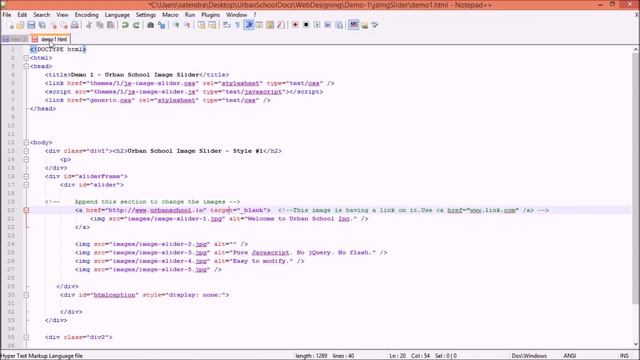This screenshot has width=640, height=360.
Task: Redo the edit using the toolbar arrow
Action: click(x=136, y=25)
